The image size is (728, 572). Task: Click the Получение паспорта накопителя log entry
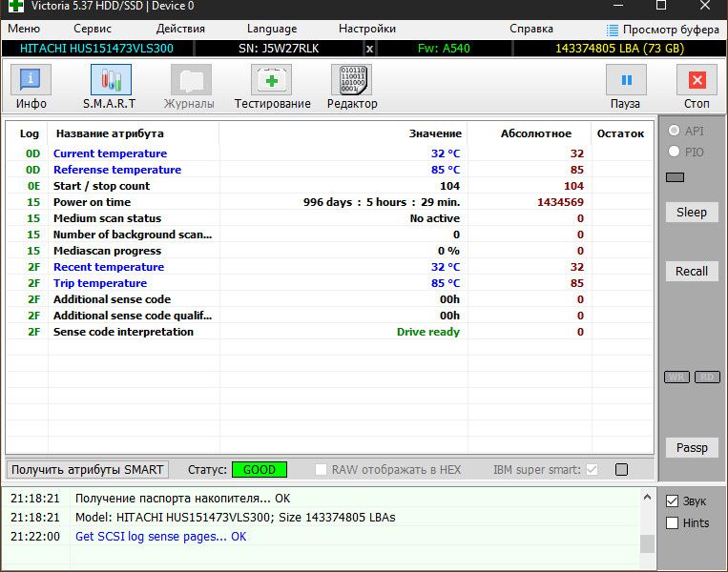(x=182, y=499)
